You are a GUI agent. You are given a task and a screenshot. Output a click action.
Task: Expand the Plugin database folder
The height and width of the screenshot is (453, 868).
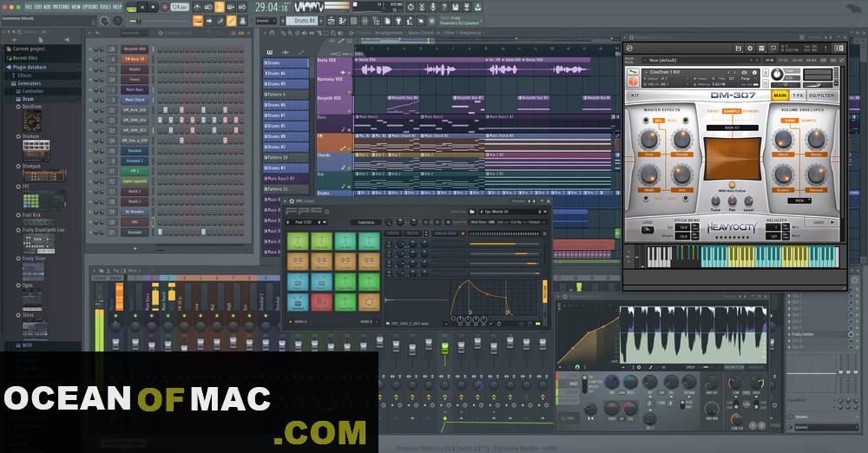(30, 67)
